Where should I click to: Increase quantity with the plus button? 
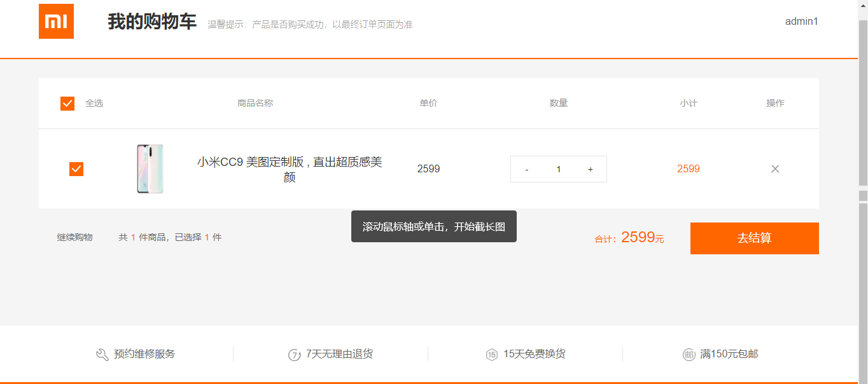point(591,169)
